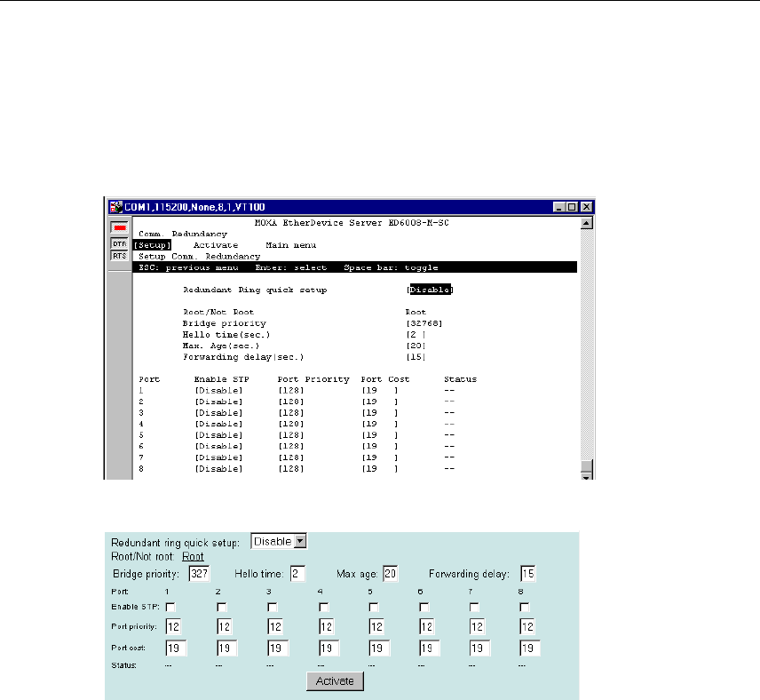The image size is (760, 700).
Task: Click the terminal window title bar icon
Action: pos(115,207)
